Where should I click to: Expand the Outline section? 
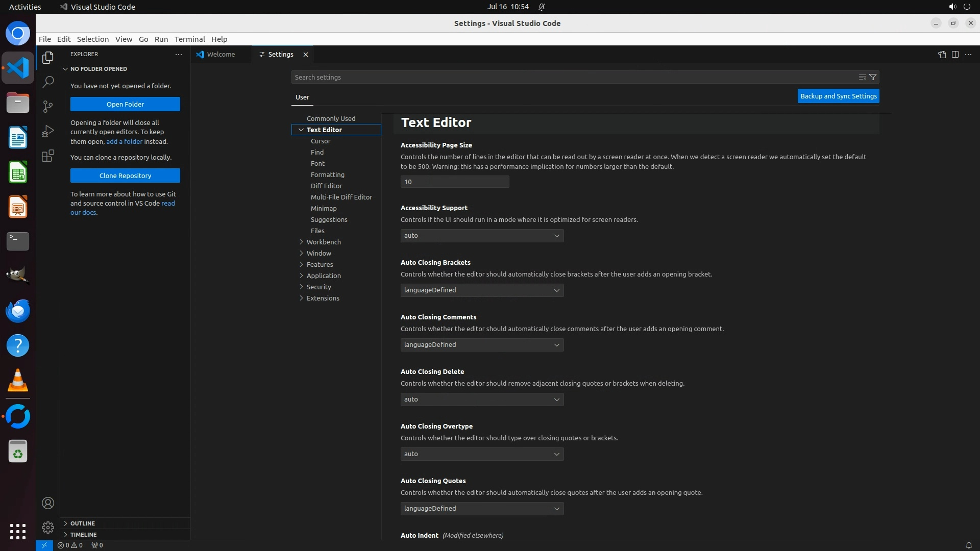pyautogui.click(x=83, y=523)
